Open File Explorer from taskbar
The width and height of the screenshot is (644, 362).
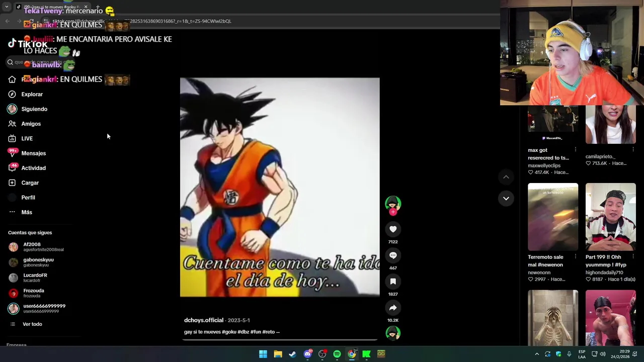(x=278, y=354)
